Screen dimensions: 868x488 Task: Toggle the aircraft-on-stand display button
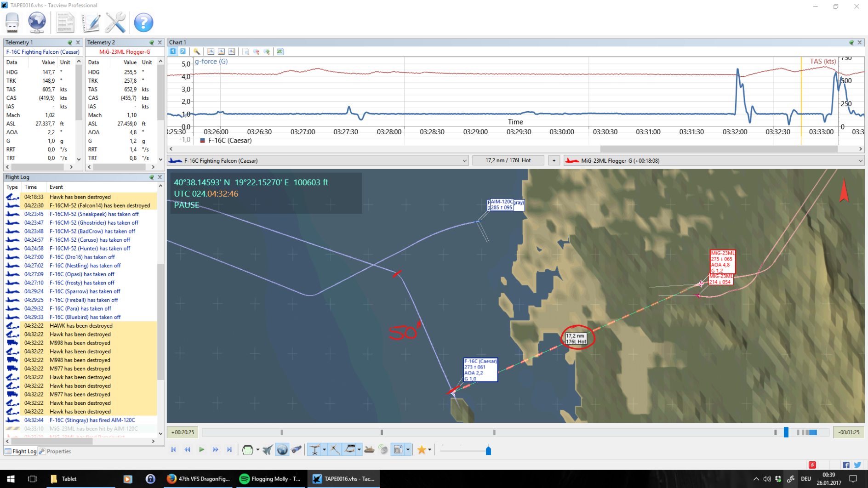tap(314, 450)
